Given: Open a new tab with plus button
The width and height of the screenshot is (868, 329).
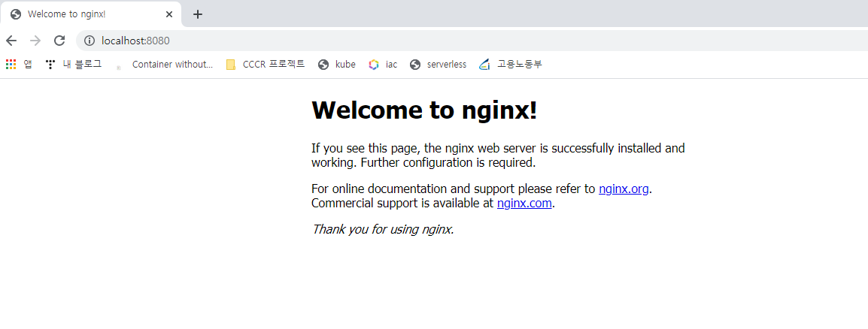Looking at the screenshot, I should click(x=198, y=14).
